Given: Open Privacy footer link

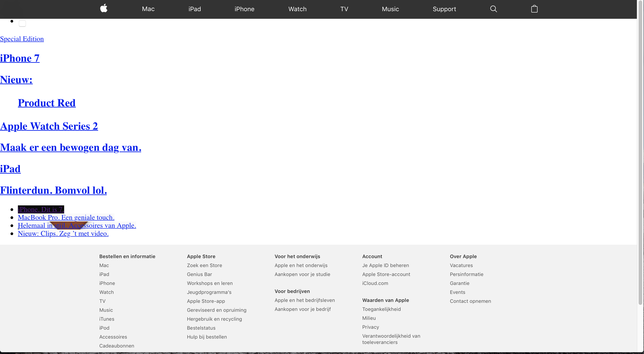Looking at the screenshot, I should pos(371,327).
